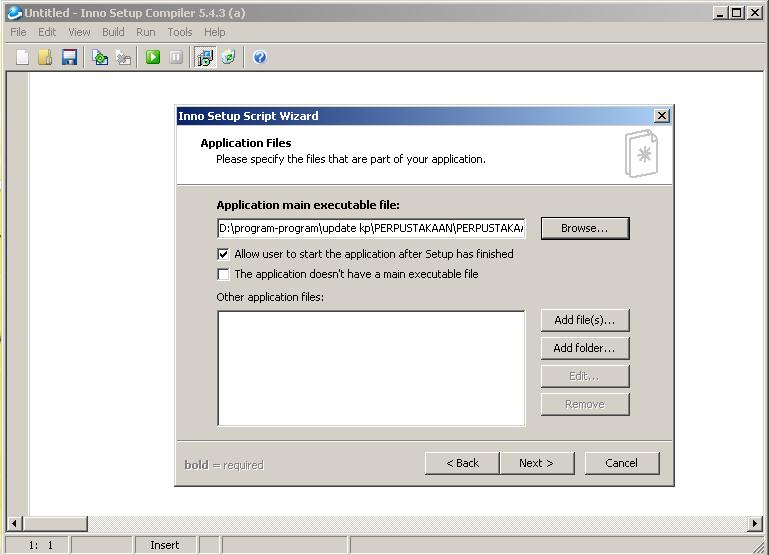Click the Pause toolbar icon
769x555 pixels.
pyautogui.click(x=176, y=57)
